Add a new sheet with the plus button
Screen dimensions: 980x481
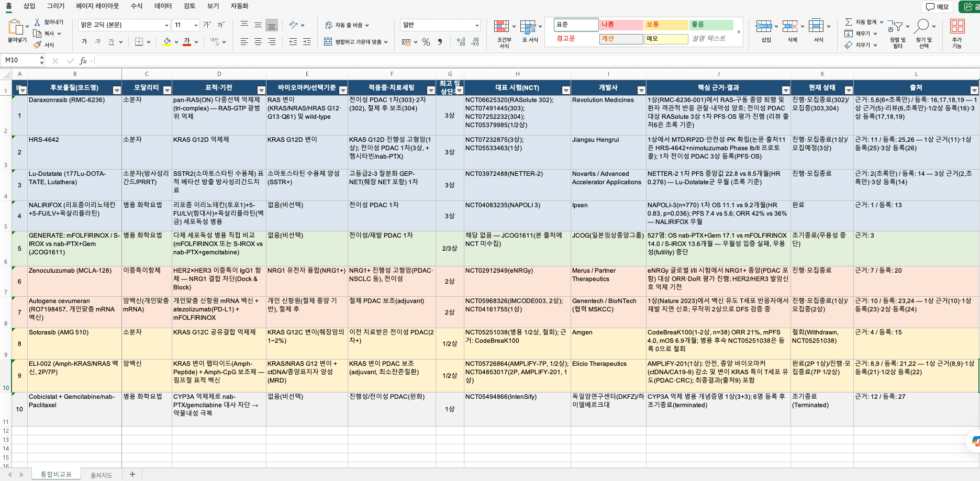(x=132, y=474)
